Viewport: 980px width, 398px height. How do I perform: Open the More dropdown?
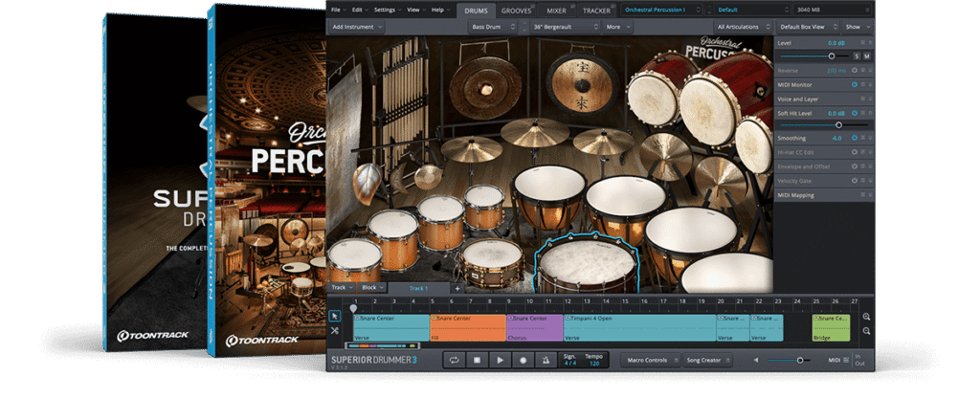click(619, 27)
